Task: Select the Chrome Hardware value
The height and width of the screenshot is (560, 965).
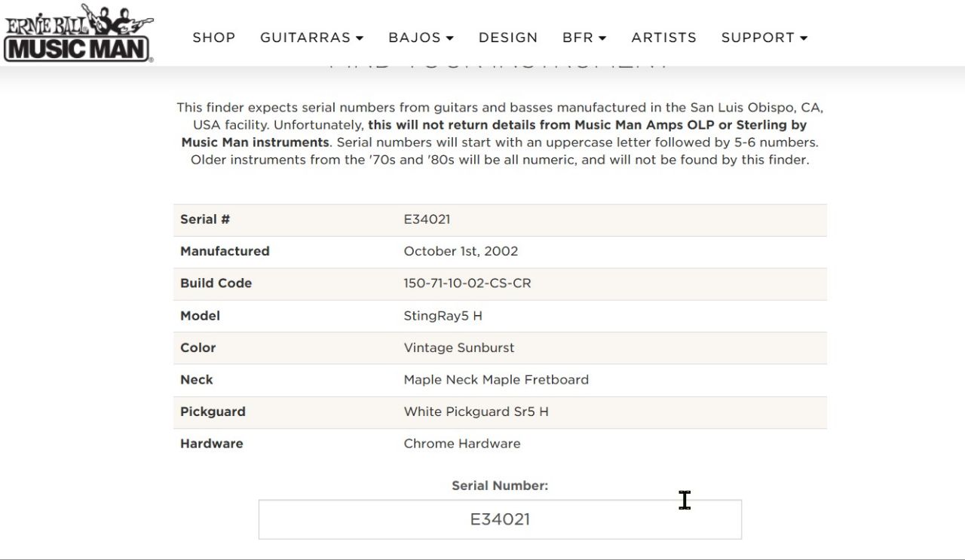Action: coord(462,443)
